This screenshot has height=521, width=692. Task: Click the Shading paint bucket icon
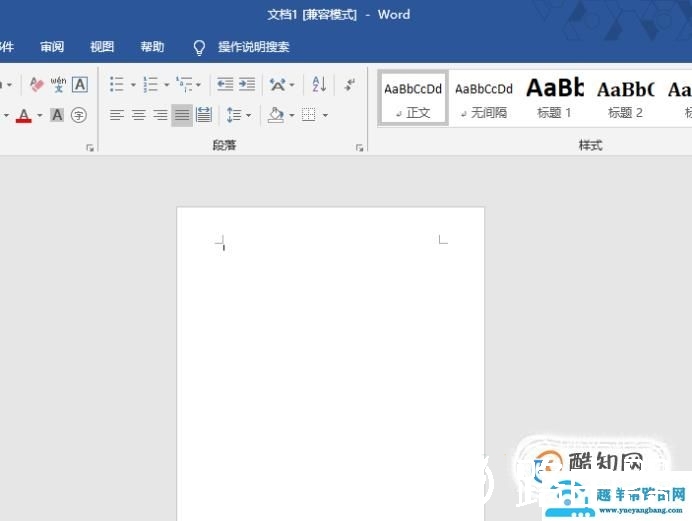click(276, 116)
